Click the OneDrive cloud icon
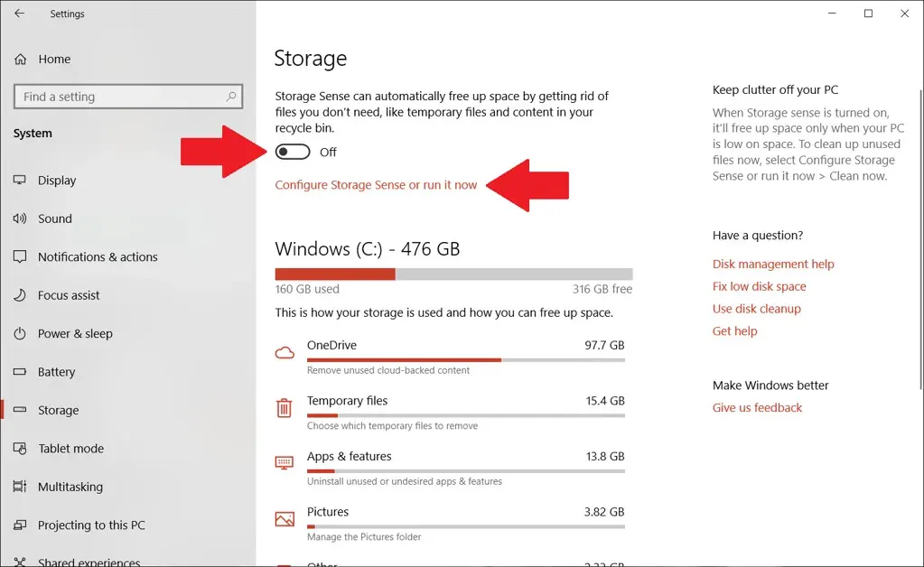The height and width of the screenshot is (567, 924). [285, 352]
